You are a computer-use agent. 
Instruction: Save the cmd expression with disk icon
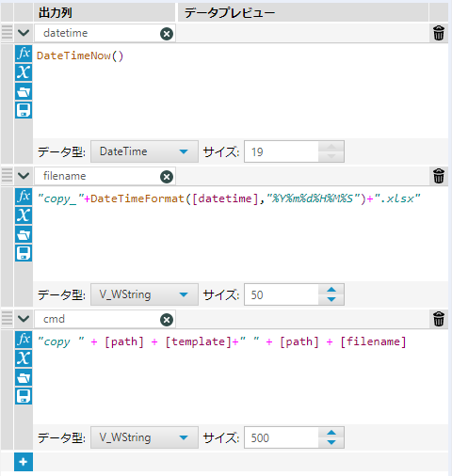[24, 396]
